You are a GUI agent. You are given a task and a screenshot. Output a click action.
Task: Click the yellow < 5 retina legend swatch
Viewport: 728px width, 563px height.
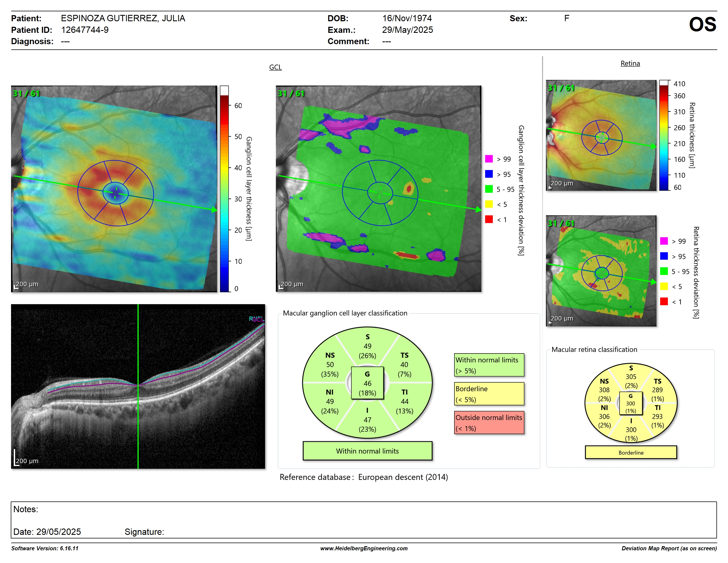click(664, 286)
